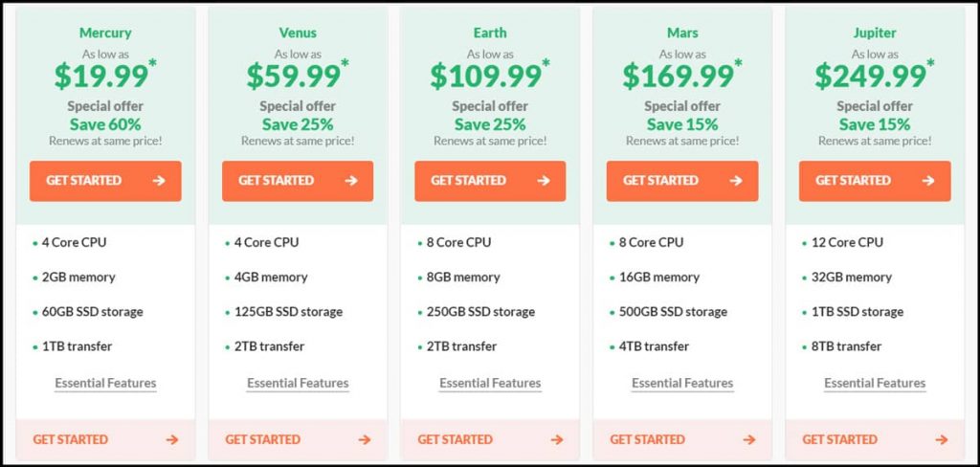Click arrow icon in Mars orange button
980x467 pixels.
pos(736,181)
